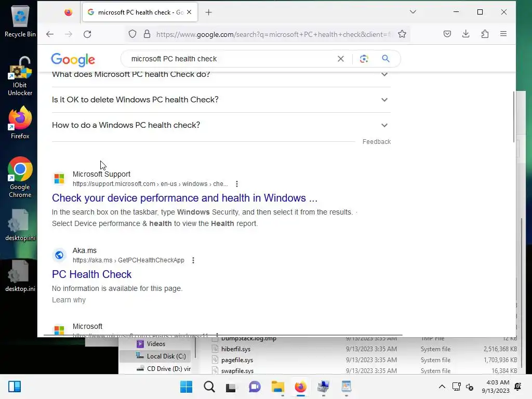Switch to the pinned Firefox tab
The image size is (532, 399).
click(68, 12)
